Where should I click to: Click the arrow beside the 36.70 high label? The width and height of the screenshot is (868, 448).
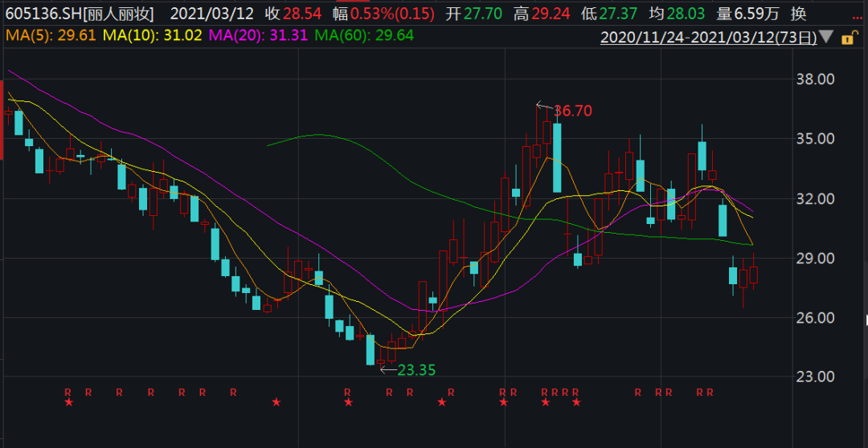(x=544, y=106)
